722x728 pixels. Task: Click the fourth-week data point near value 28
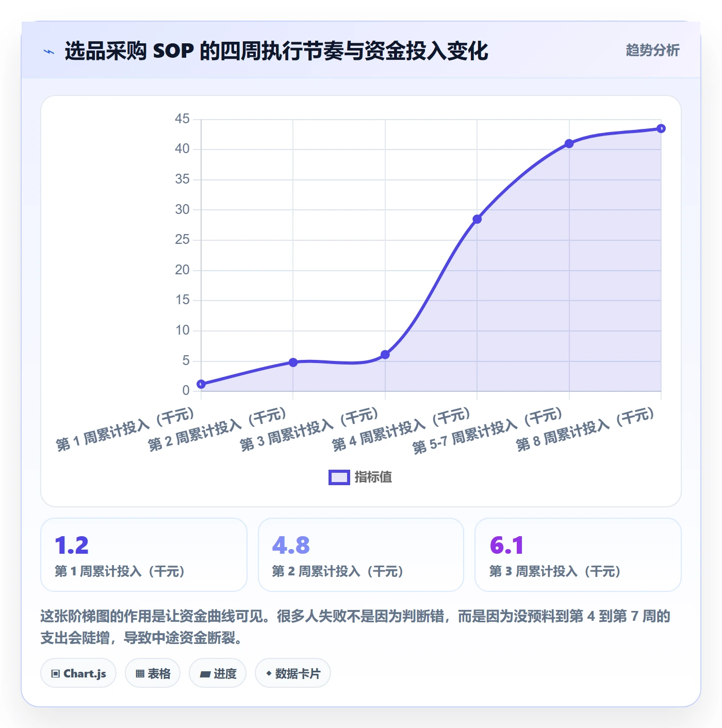477,219
